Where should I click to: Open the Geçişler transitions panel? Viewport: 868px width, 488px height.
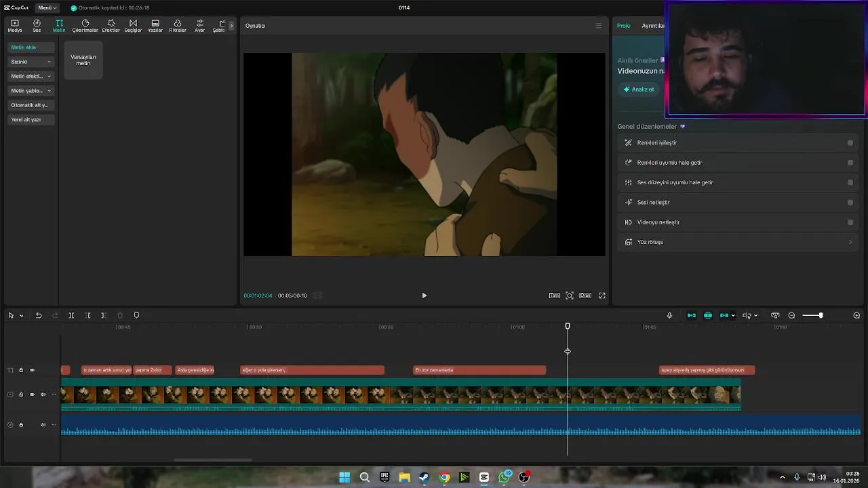[133, 26]
